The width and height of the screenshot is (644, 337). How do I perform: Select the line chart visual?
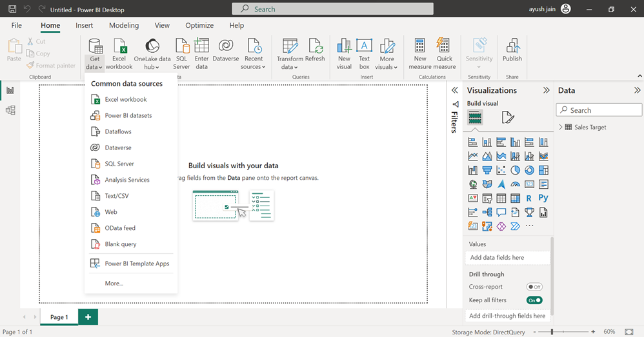pos(473,156)
